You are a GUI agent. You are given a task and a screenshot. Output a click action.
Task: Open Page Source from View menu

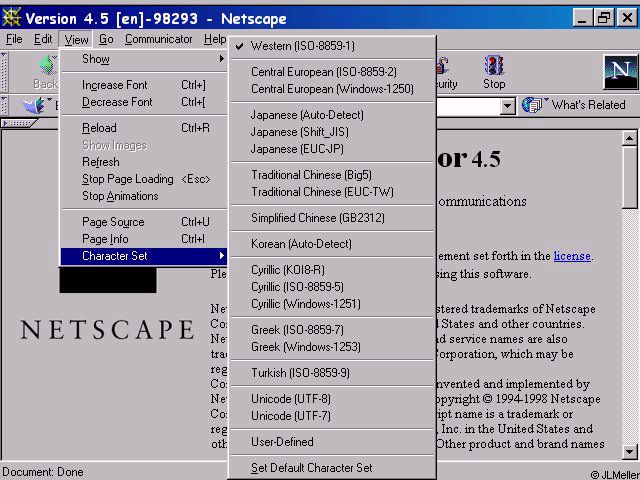pyautogui.click(x=144, y=222)
